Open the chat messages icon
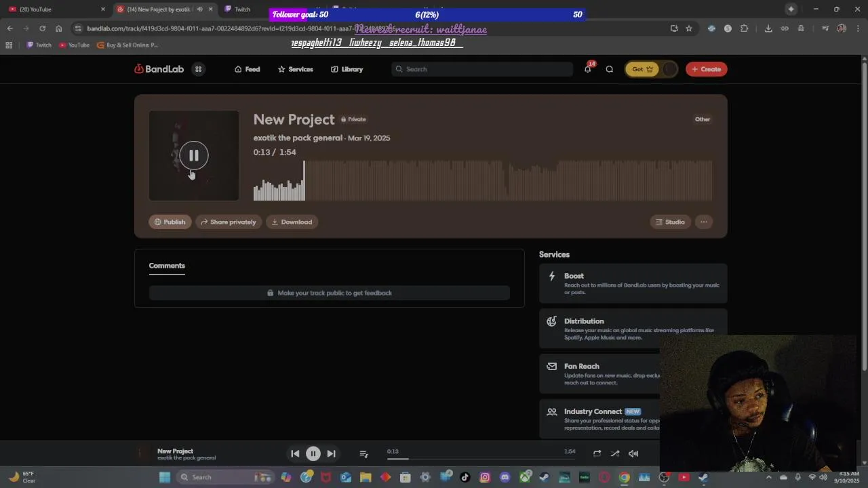The image size is (868, 488). [x=609, y=69]
